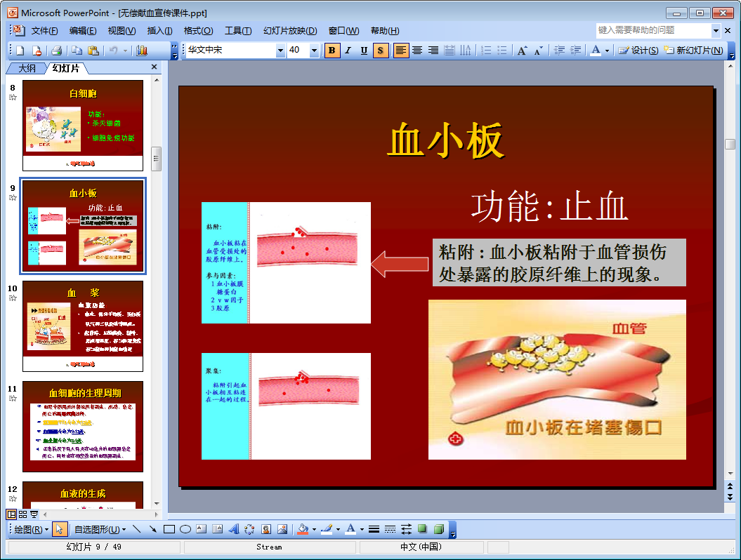This screenshot has width=741, height=560.
Task: Open the 文件 (File) menu
Action: point(44,31)
